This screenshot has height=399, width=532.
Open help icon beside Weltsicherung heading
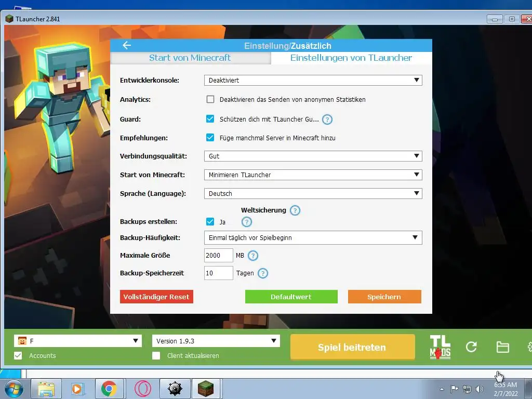pos(295,210)
